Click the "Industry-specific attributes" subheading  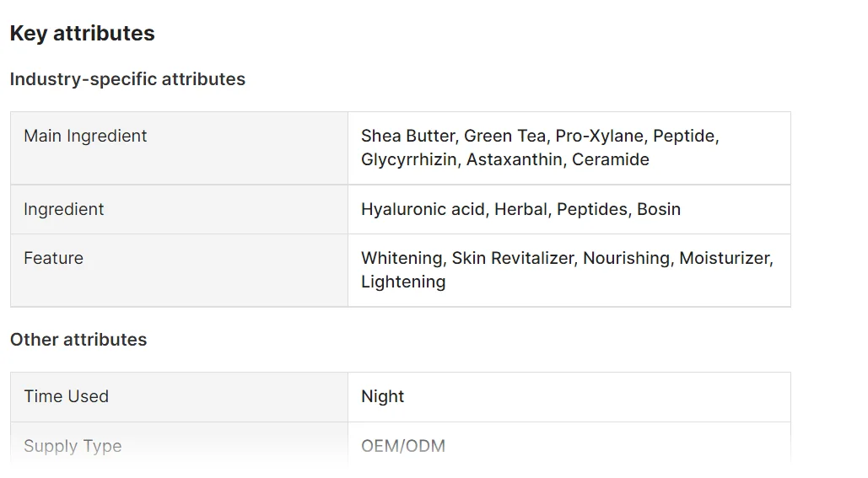click(127, 79)
